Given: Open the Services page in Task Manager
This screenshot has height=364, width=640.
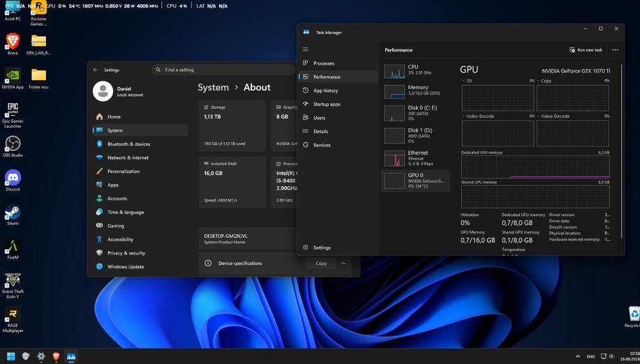Looking at the screenshot, I should click(337, 145).
